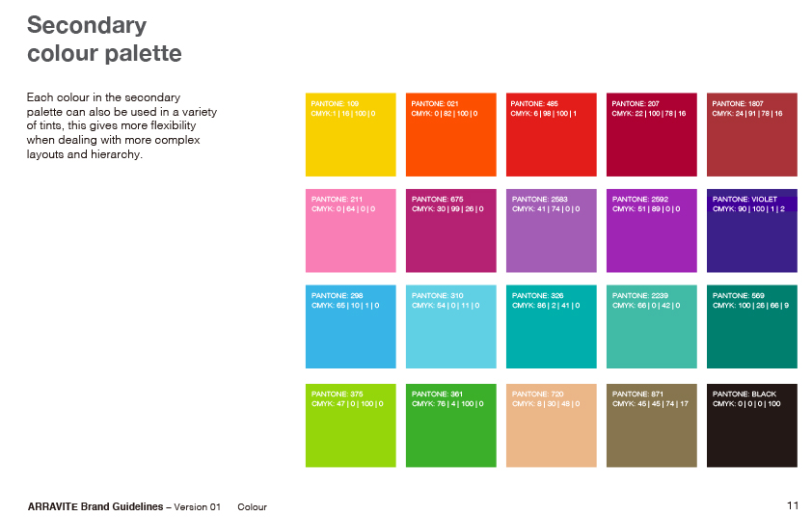Select the PANTONE BLACK swatch
Screen dimensions: 812x517
coord(752,425)
